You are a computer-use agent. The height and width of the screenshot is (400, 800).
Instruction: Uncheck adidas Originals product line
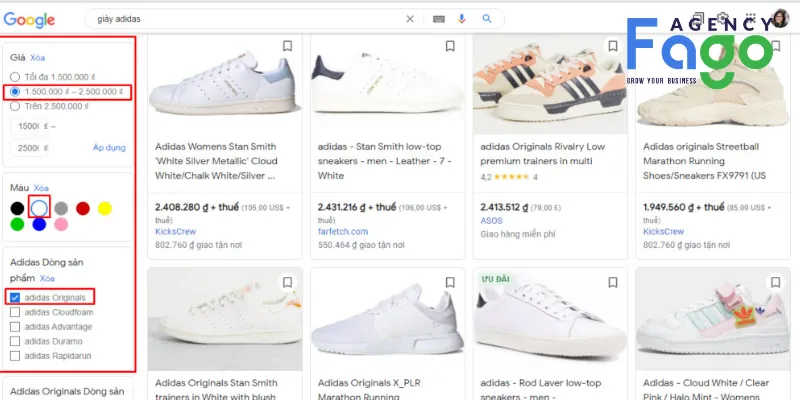(x=15, y=297)
